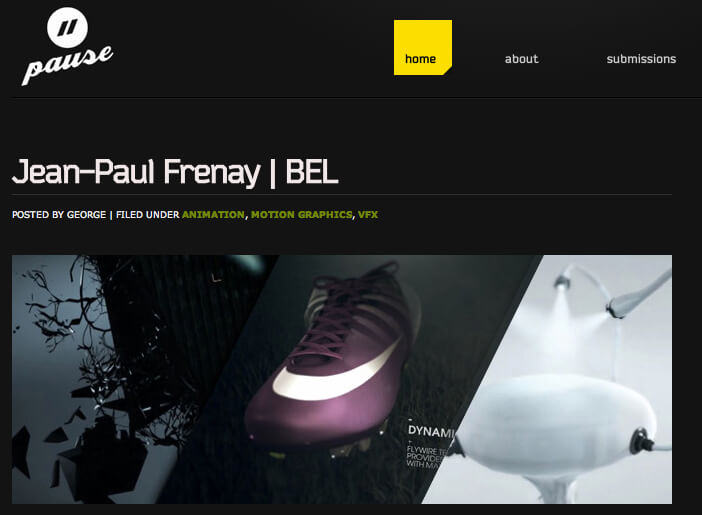Click the spray nozzle above the white form

pos(561,281)
